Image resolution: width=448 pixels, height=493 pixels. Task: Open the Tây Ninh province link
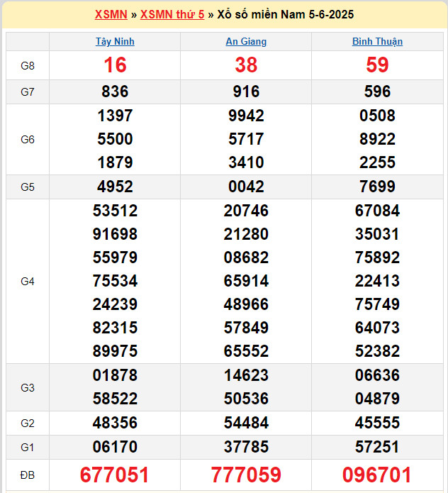pos(115,42)
